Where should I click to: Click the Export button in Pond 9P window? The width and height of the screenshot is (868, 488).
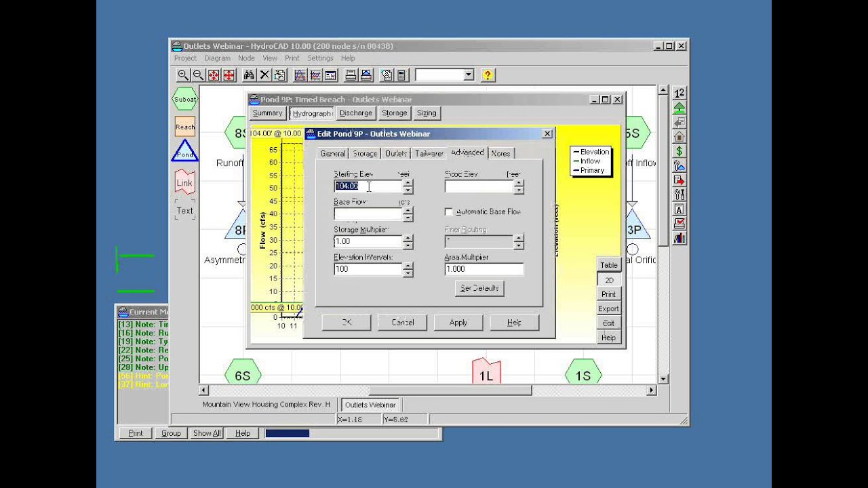[x=608, y=308]
